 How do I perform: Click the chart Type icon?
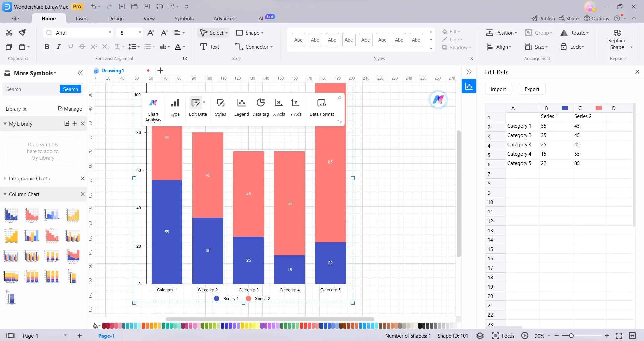pyautogui.click(x=175, y=108)
